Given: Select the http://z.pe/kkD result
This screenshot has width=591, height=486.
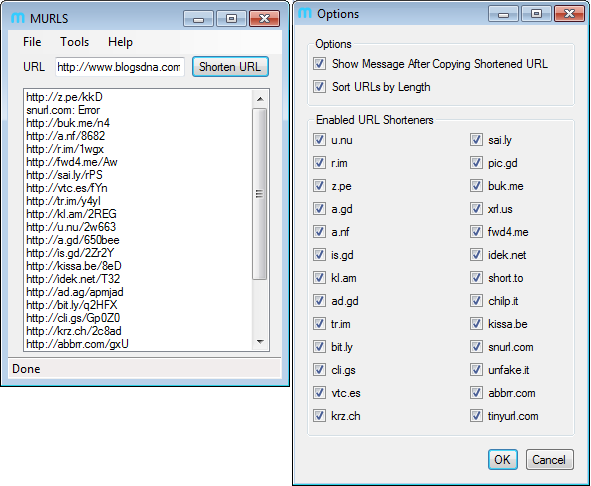Looking at the screenshot, I should [x=64, y=97].
